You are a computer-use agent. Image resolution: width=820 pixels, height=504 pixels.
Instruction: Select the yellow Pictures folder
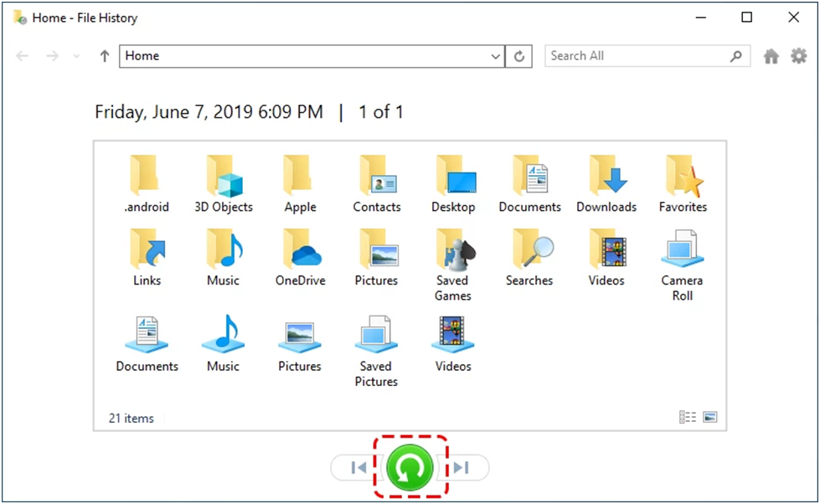click(377, 258)
